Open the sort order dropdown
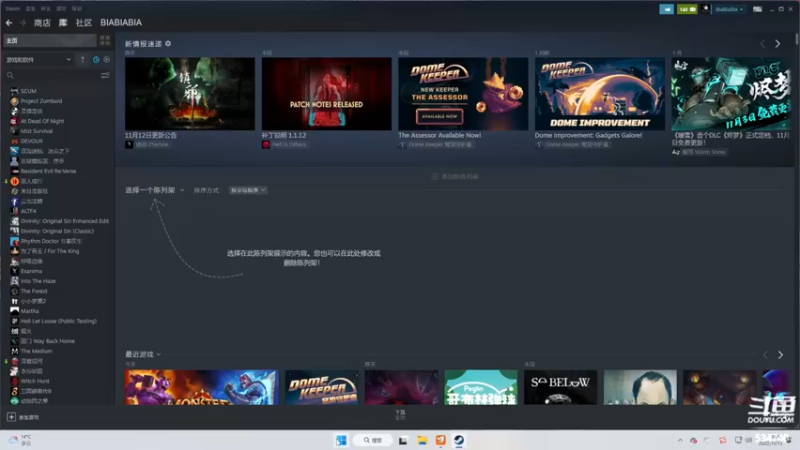 [248, 190]
